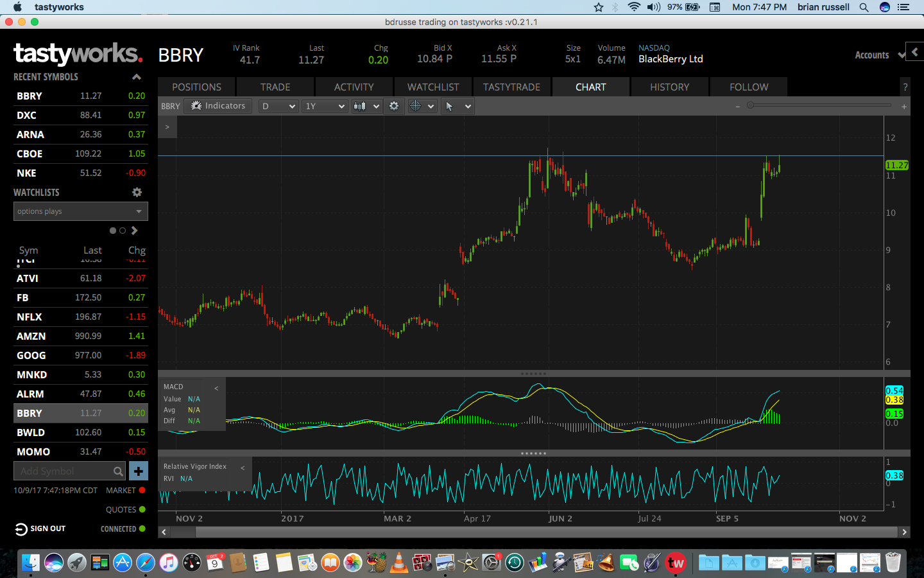Viewport: 924px width, 578px height.
Task: Expand the crosshair options dropdown arrow
Action: 431,106
